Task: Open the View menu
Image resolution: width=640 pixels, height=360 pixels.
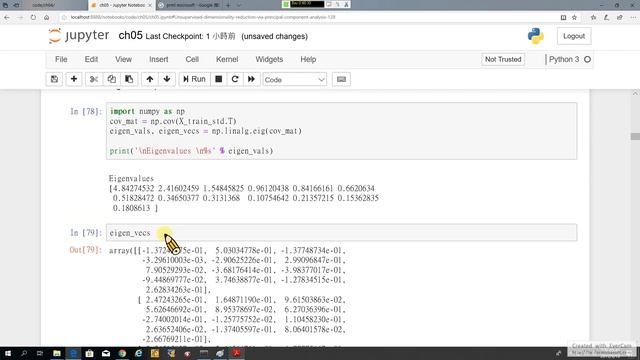Action: click(x=123, y=60)
